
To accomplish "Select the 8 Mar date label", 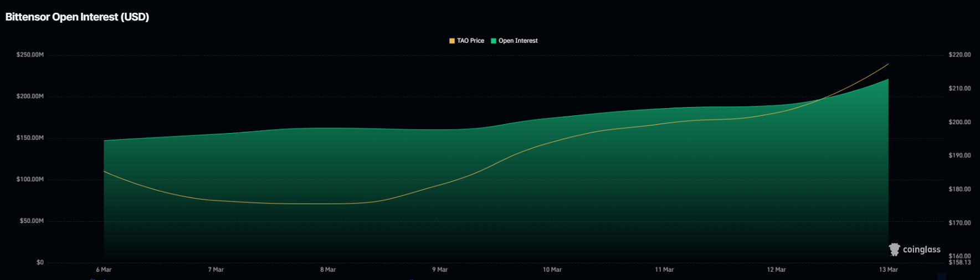I will [328, 269].
